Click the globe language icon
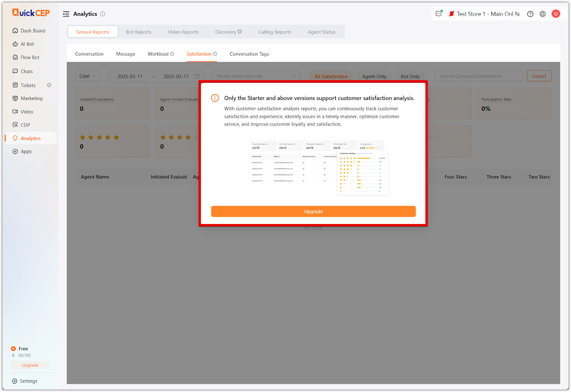Screen dimensions: 571x392 (542, 14)
